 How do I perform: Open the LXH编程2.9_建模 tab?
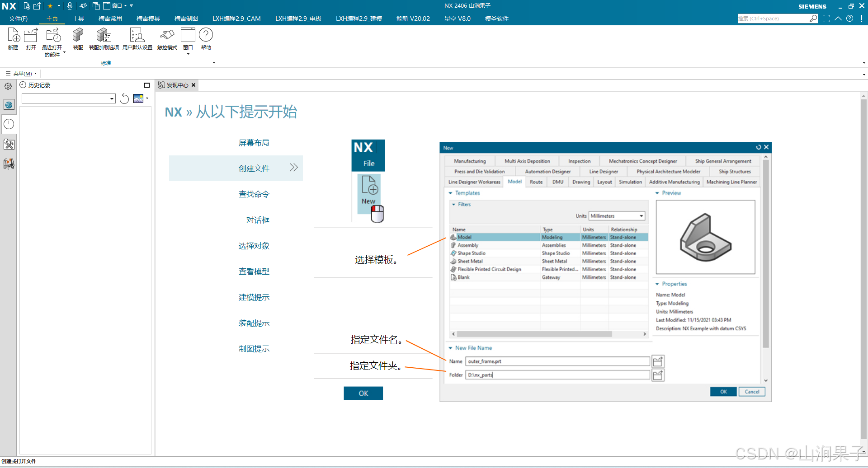[359, 19]
